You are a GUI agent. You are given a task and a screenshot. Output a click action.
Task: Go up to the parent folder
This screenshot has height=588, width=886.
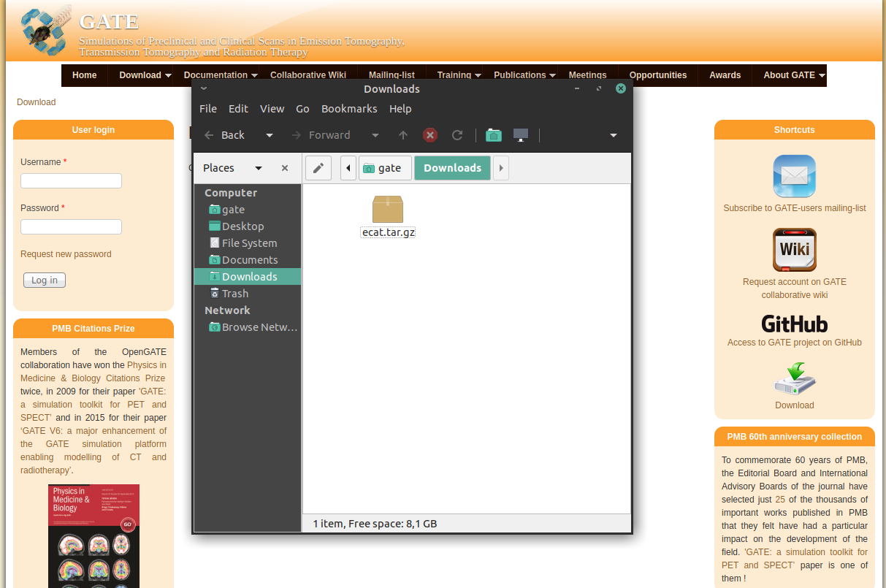[403, 135]
